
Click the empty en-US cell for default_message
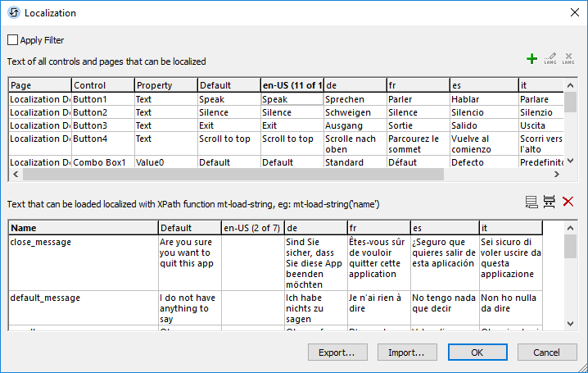[252, 308]
